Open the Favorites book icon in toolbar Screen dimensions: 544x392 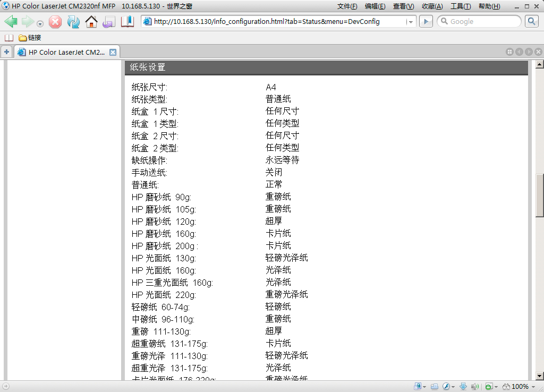(x=127, y=22)
